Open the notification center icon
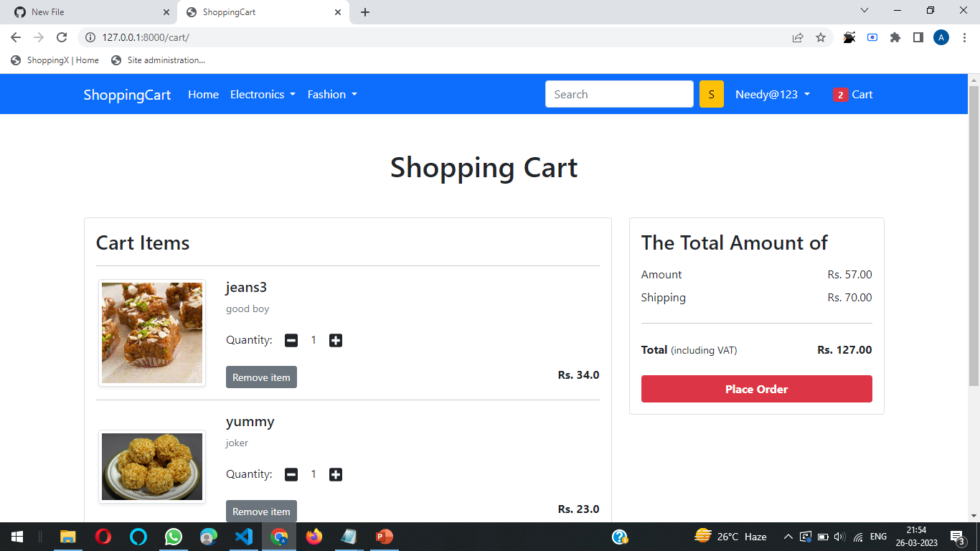Image resolution: width=980 pixels, height=551 pixels. click(957, 537)
